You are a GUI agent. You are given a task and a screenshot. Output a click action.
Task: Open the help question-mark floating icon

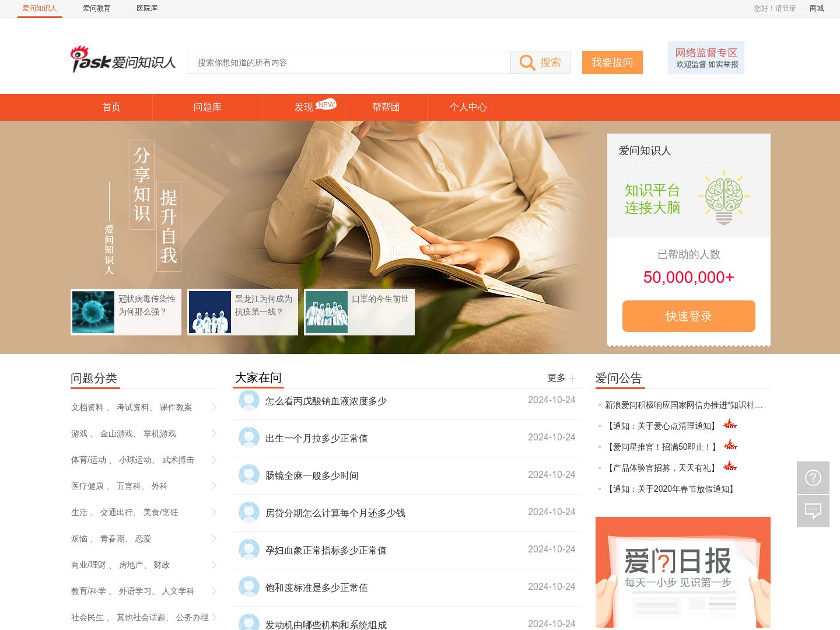[x=813, y=478]
